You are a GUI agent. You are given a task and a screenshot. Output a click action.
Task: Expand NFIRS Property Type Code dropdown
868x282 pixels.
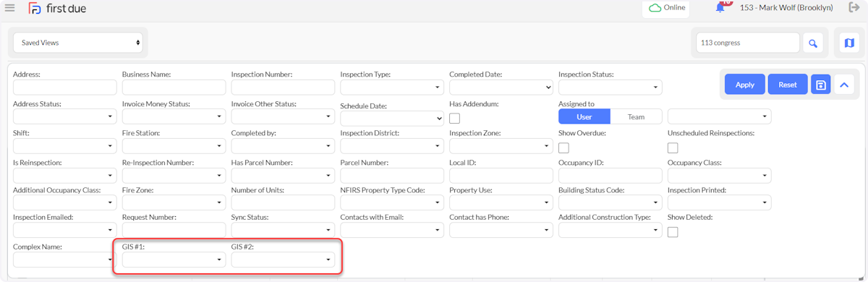[x=392, y=203]
